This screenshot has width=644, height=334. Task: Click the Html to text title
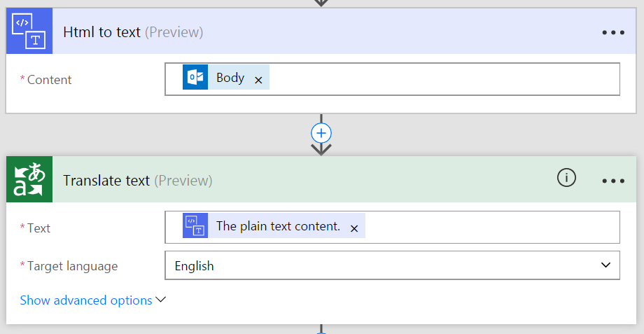point(101,32)
